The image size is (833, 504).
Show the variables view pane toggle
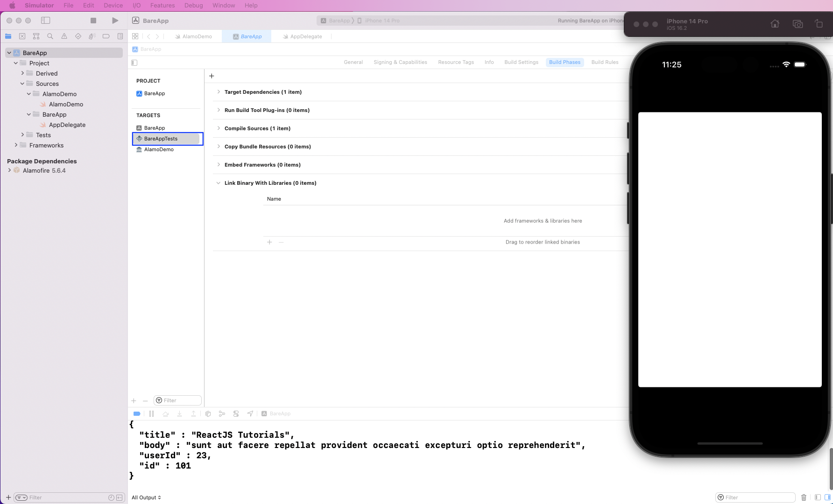point(818,497)
